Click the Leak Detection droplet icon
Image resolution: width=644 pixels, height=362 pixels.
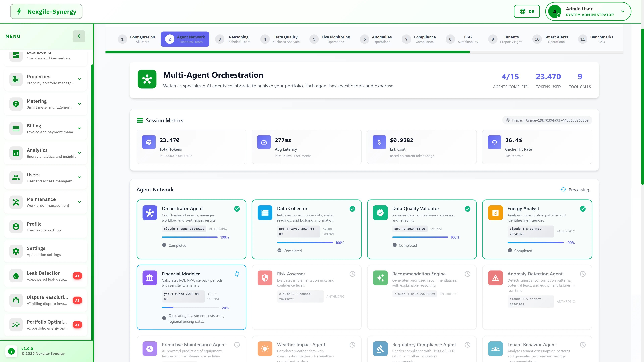click(x=16, y=276)
